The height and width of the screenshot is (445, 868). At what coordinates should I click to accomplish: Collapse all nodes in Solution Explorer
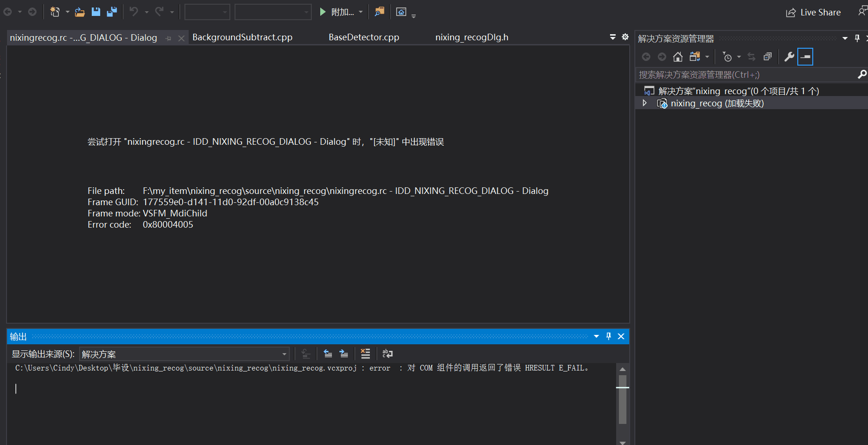tap(768, 56)
